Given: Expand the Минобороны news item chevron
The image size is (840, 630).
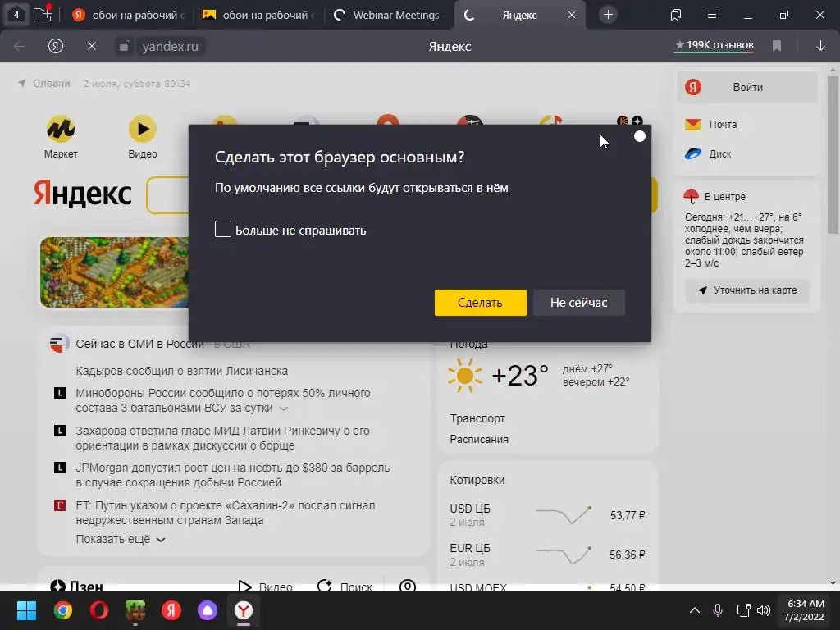Looking at the screenshot, I should click(284, 409).
